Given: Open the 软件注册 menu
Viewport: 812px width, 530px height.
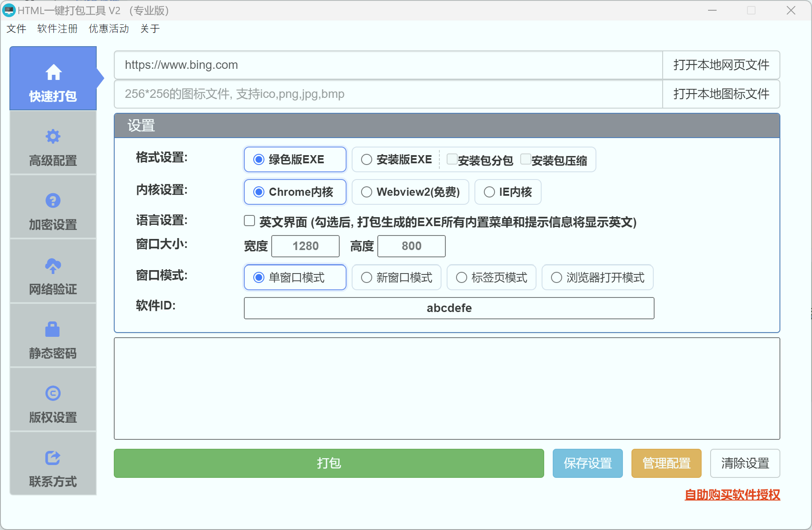Looking at the screenshot, I should pos(57,29).
